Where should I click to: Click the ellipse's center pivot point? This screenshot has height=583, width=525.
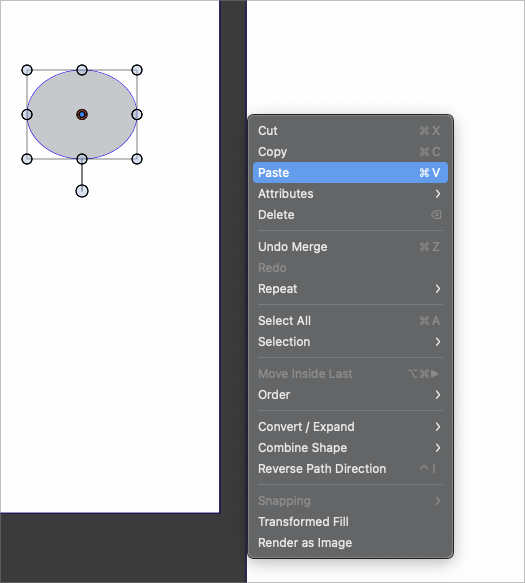pos(82,115)
